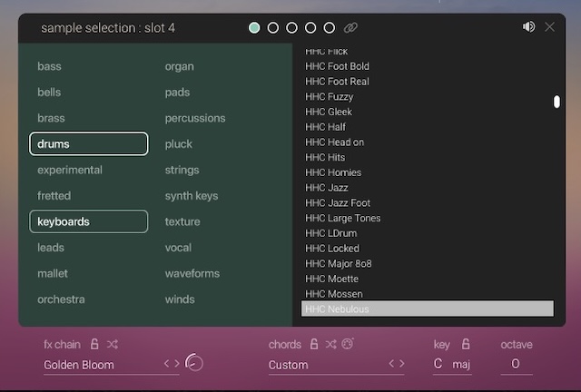Toggle the key lock icon
This screenshot has width=581, height=392.
point(466,345)
